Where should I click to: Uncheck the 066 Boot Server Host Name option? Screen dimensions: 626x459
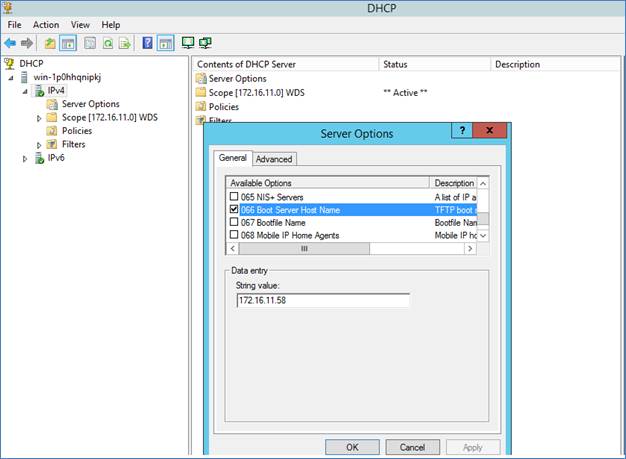click(235, 210)
